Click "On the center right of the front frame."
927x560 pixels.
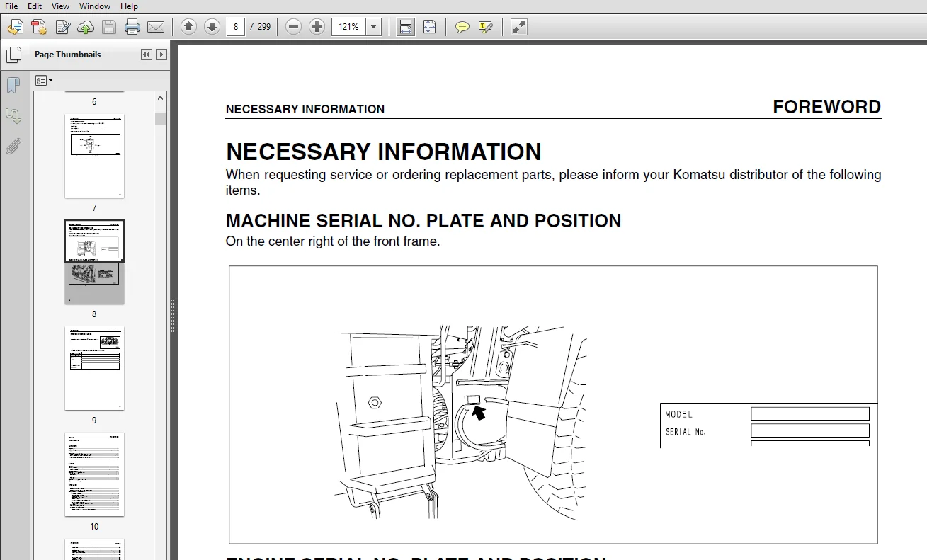click(333, 241)
